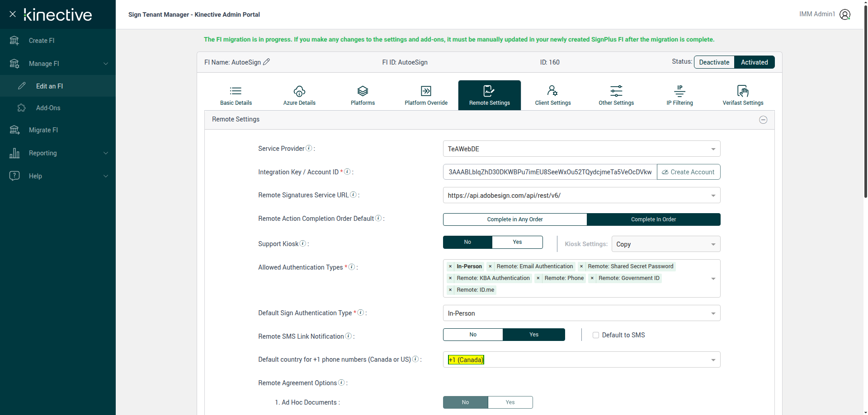The width and height of the screenshot is (868, 415).
Task: Open the Default country +1 (Canada) dropdown
Action: [x=581, y=359]
